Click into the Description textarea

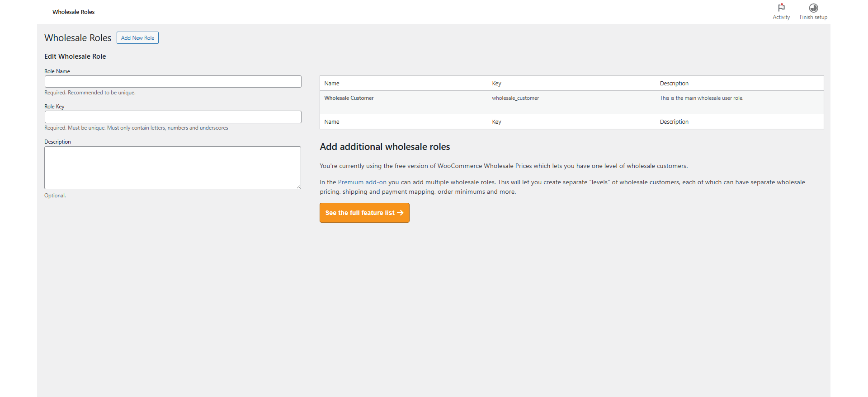tap(173, 168)
